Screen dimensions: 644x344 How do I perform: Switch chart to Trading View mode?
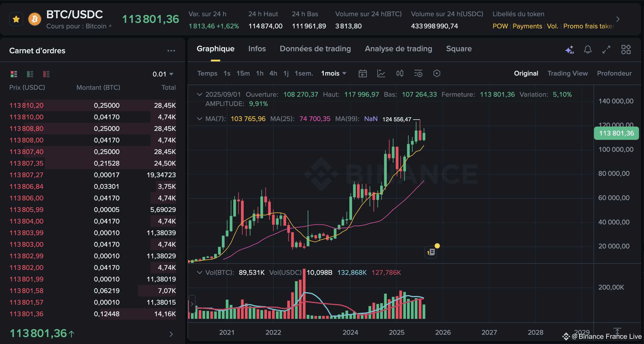click(568, 73)
